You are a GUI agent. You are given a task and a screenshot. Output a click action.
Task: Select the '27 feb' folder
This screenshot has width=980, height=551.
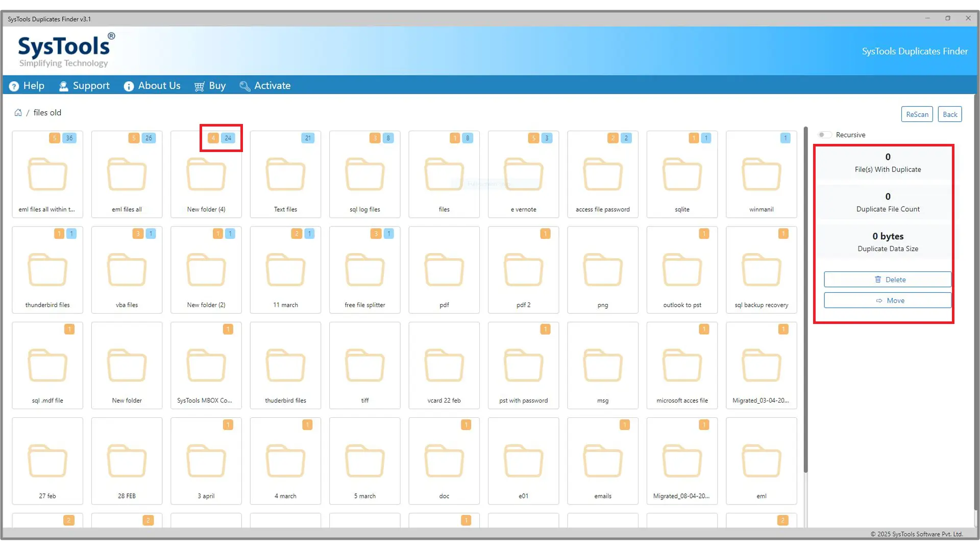[x=47, y=461]
